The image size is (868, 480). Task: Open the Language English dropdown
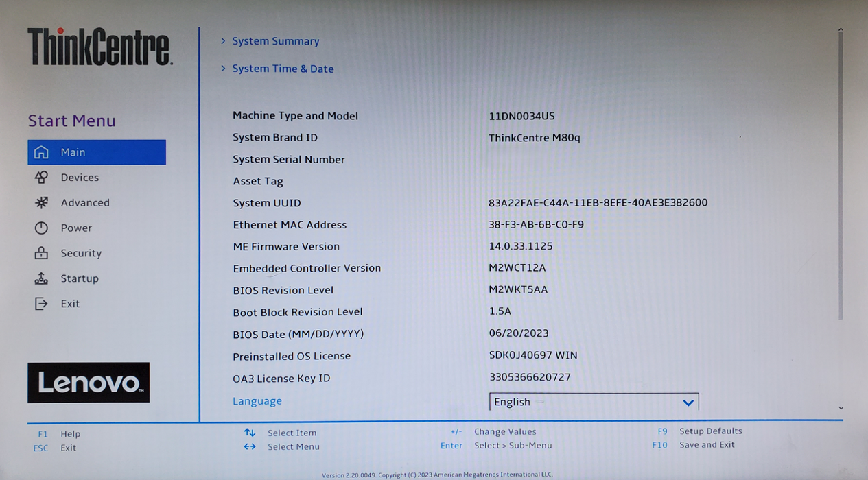pos(594,402)
